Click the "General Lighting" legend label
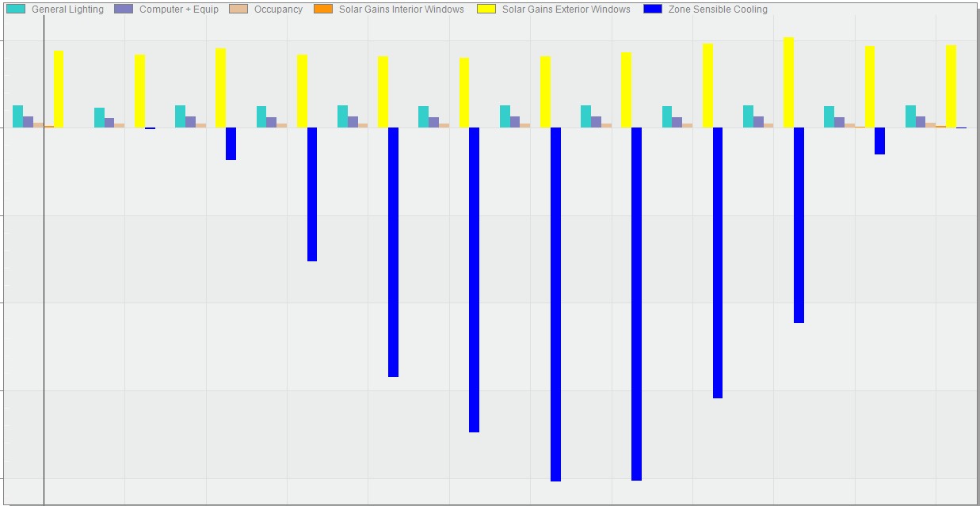Viewport: 980px width, 506px height. [67, 10]
